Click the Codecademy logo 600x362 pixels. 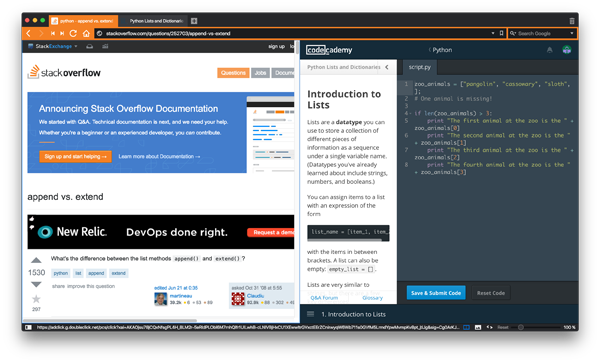point(329,50)
